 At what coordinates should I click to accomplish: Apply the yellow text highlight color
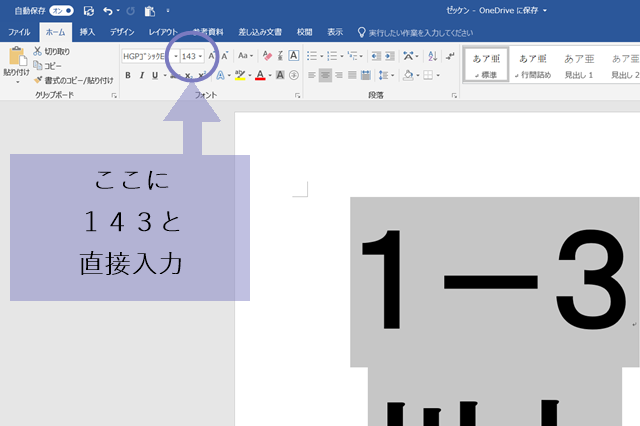point(240,75)
